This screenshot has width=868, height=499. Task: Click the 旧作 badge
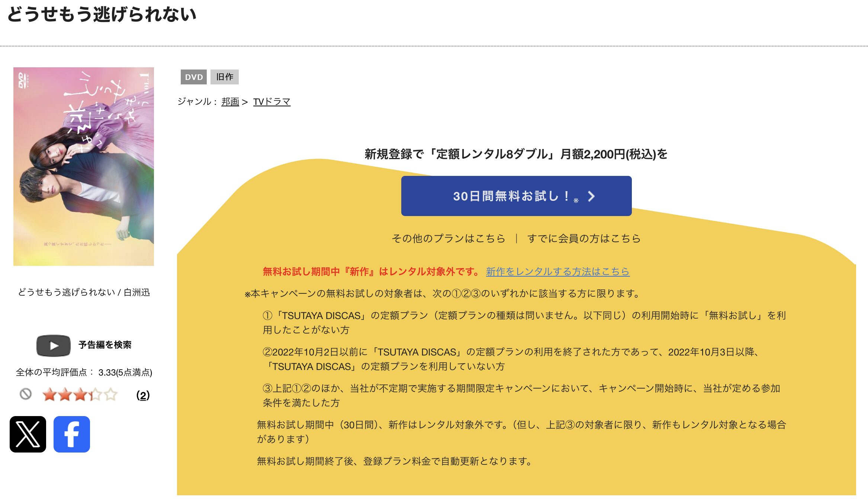pyautogui.click(x=225, y=77)
